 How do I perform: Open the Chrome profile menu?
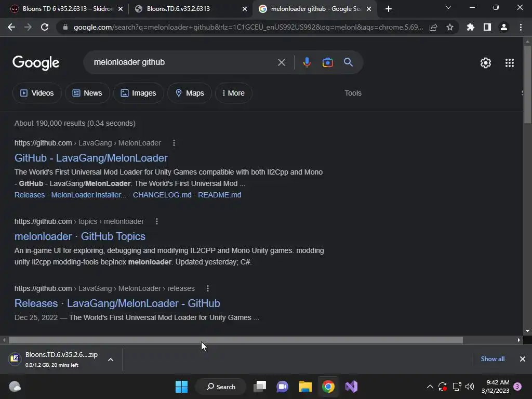pos(504,27)
